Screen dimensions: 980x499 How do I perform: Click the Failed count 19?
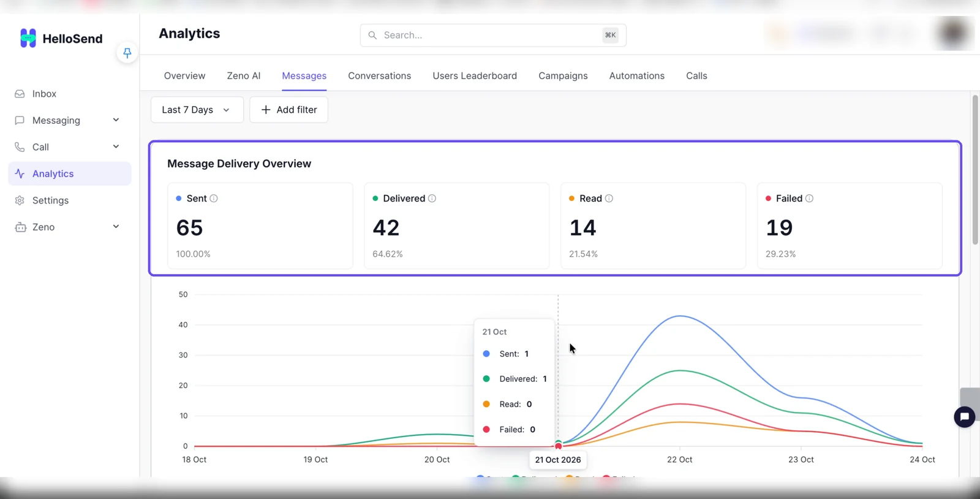779,228
